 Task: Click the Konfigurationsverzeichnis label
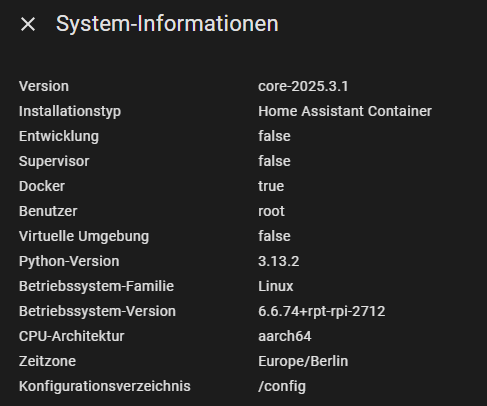pyautogui.click(x=105, y=387)
